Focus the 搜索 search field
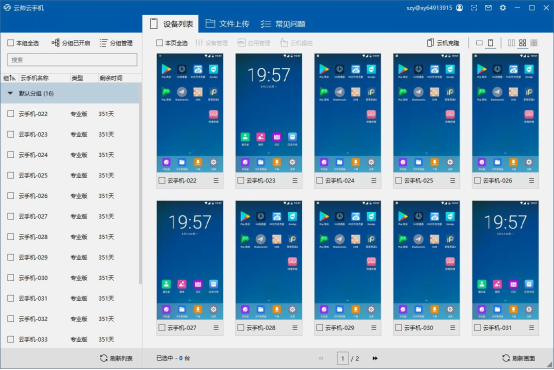 (72, 60)
